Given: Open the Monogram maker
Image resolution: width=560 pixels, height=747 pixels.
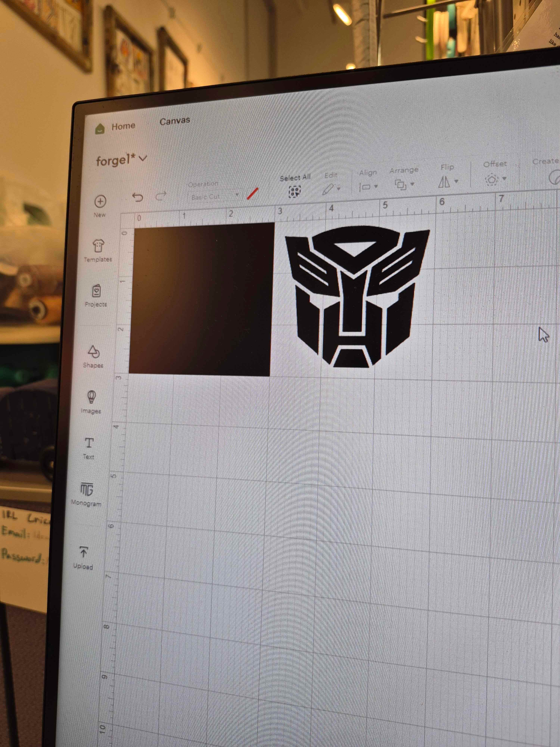Looking at the screenshot, I should (x=87, y=489).
